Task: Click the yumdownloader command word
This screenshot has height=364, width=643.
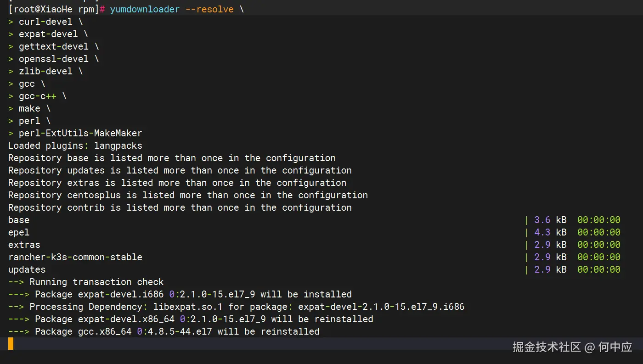Action: coord(145,9)
